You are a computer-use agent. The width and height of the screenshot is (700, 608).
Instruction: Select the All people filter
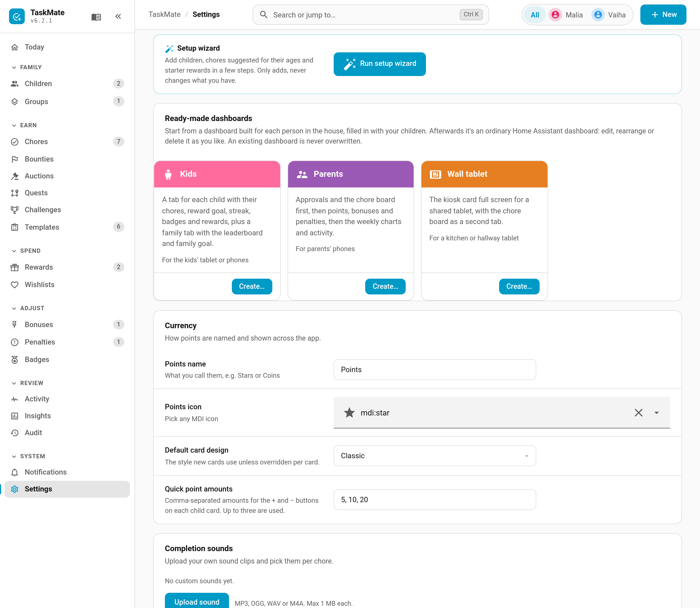[x=535, y=15]
